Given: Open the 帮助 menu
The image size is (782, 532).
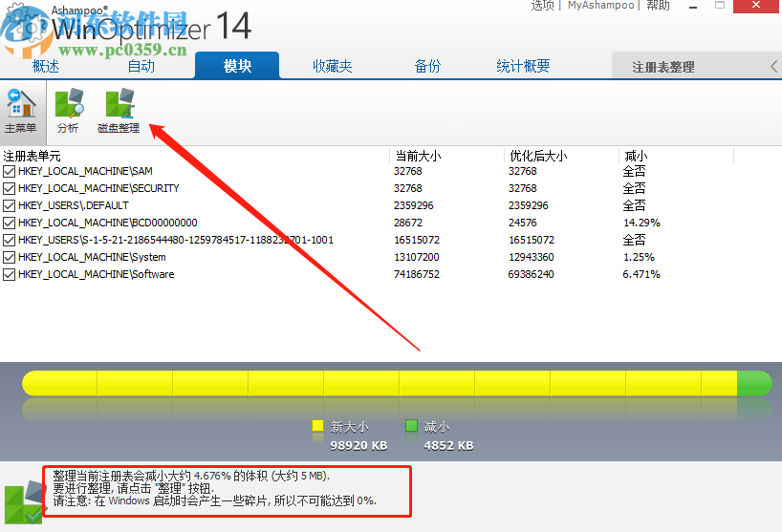Looking at the screenshot, I should (x=658, y=6).
